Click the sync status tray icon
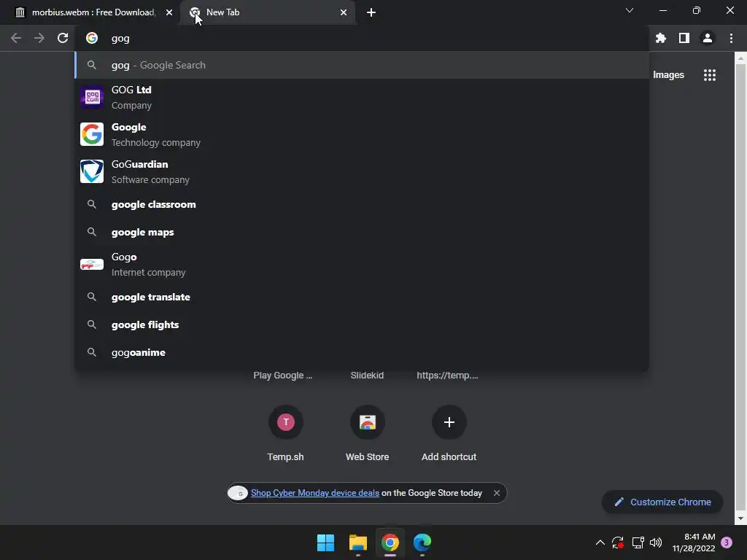Image resolution: width=747 pixels, height=560 pixels. (618, 542)
